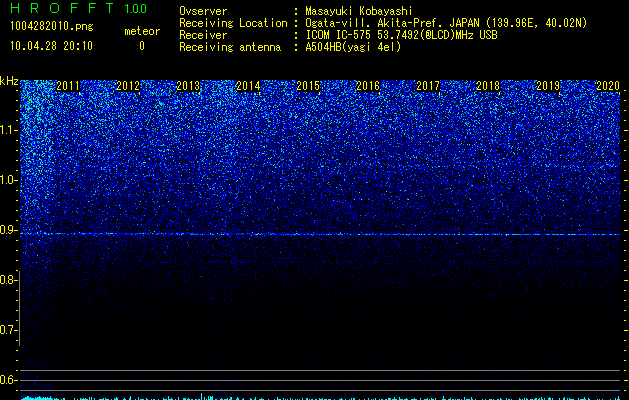Image resolution: width=629 pixels, height=400 pixels.
Task: Click the HROFFT 1.00 title text
Action: tap(78, 8)
